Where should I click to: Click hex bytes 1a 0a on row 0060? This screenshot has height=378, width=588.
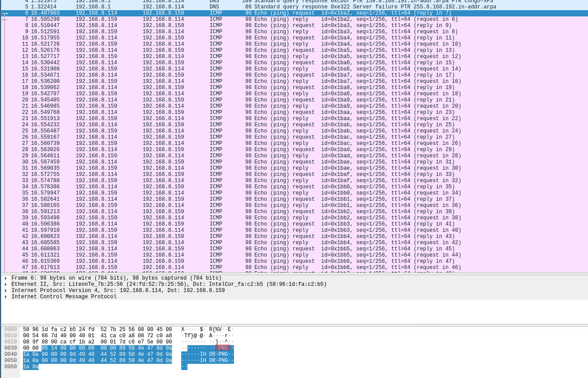click(31, 367)
